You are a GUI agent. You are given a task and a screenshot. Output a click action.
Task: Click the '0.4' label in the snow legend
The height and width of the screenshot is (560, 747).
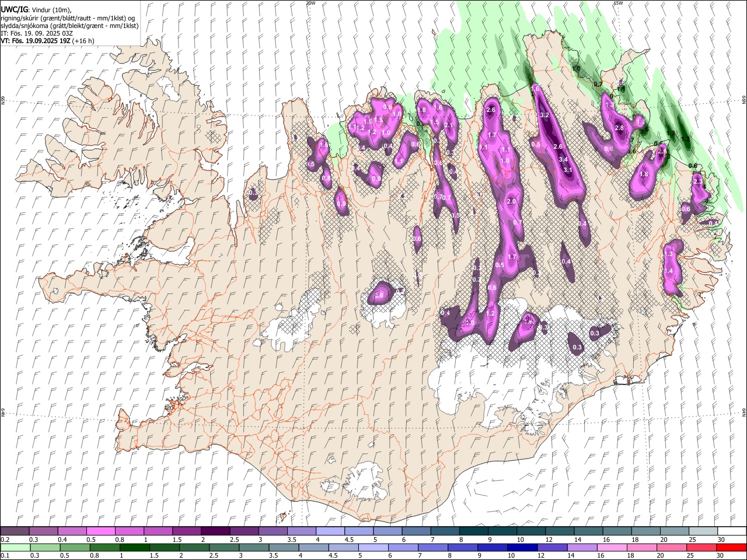pyautogui.click(x=62, y=540)
